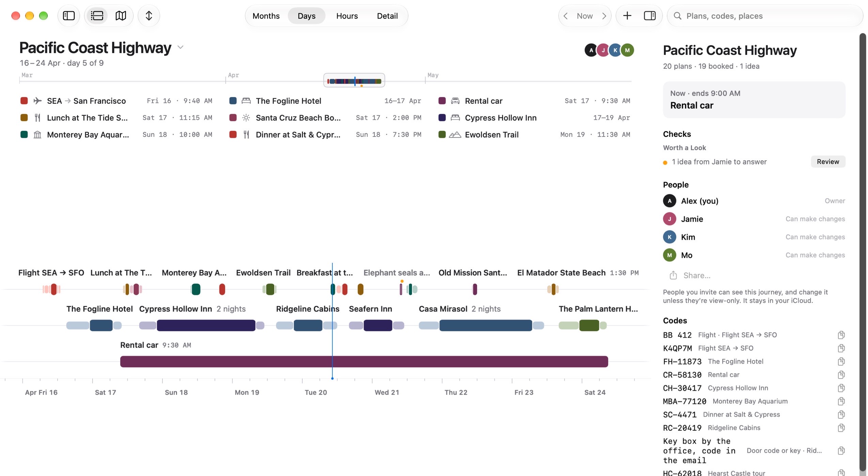Select the Days zoom tab
The width and height of the screenshot is (868, 476).
point(306,16)
